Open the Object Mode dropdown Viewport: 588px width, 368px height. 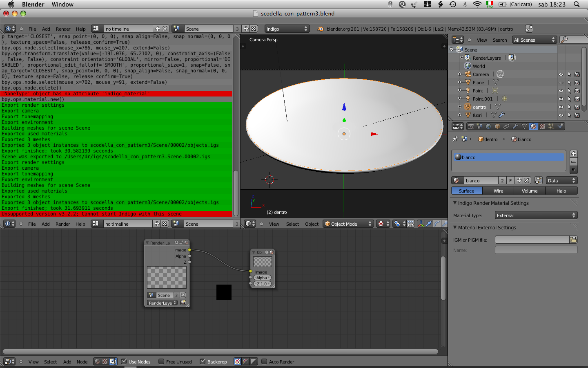coord(348,224)
